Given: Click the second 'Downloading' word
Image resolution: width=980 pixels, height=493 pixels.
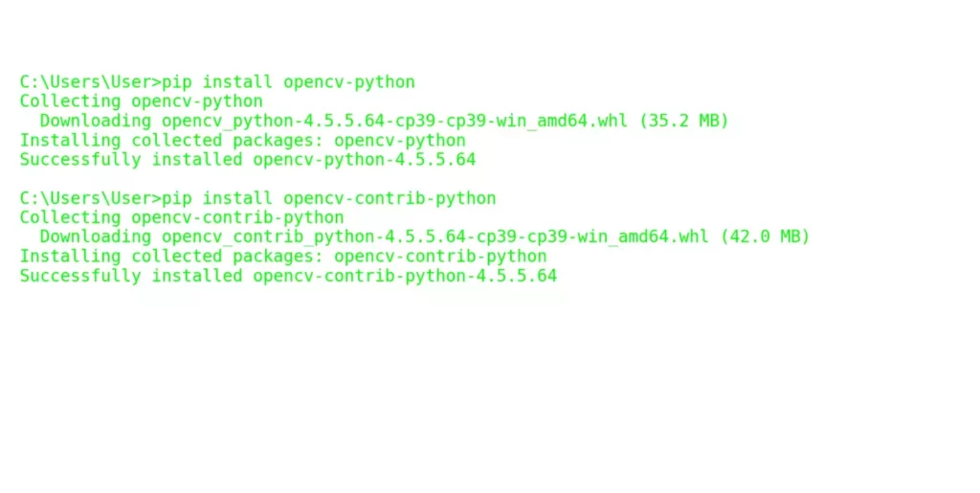Looking at the screenshot, I should point(96,236).
